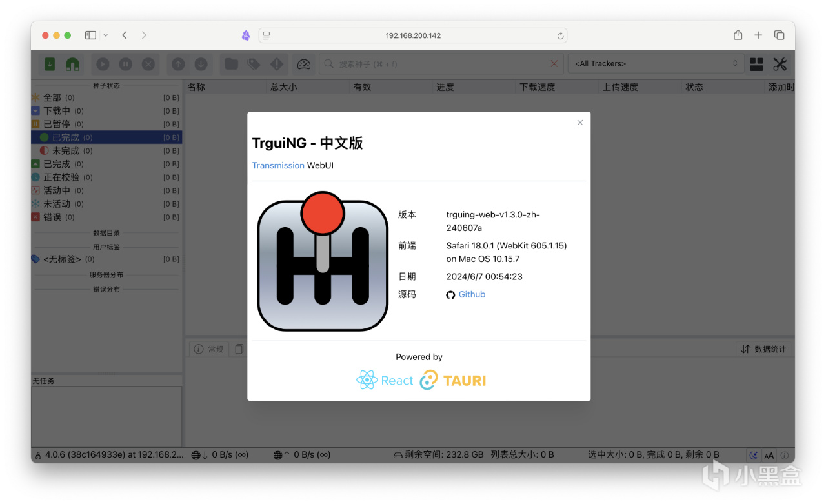The height and width of the screenshot is (504, 826).
Task: Click the Safari share icon
Action: (x=738, y=35)
